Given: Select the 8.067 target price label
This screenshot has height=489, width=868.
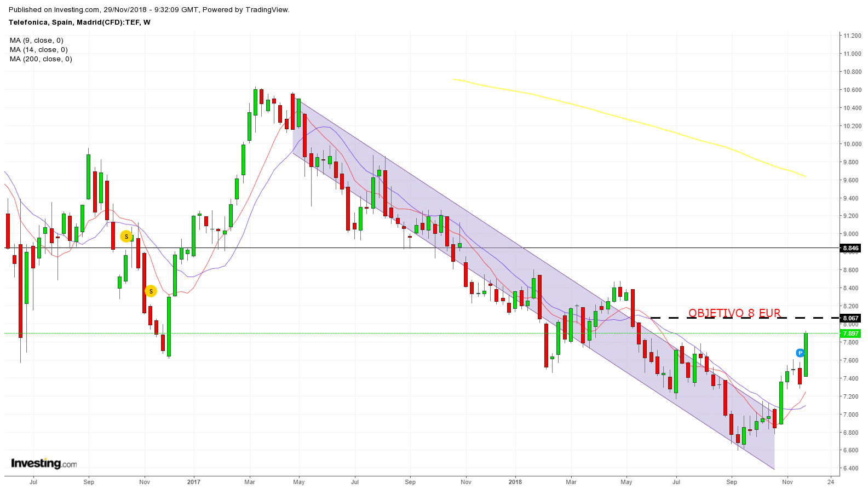Looking at the screenshot, I should tap(850, 318).
